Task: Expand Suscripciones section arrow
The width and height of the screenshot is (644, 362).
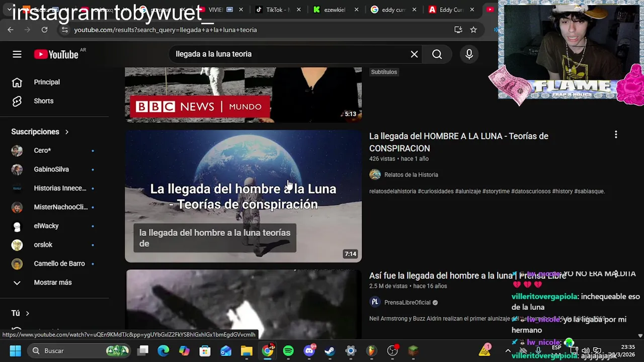Action: coord(66,132)
